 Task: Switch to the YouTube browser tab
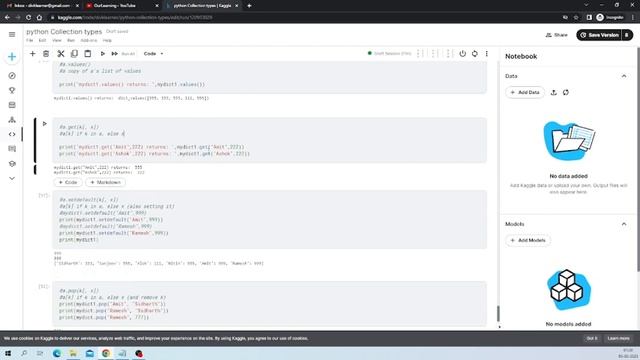pos(122,6)
